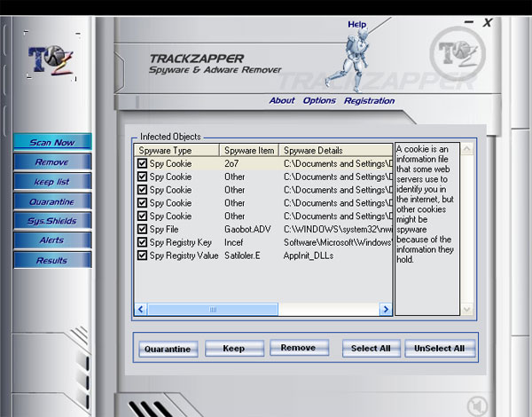The image size is (532, 417).
Task: Click the horizontal scrollbar left arrow
Action: [x=141, y=310]
